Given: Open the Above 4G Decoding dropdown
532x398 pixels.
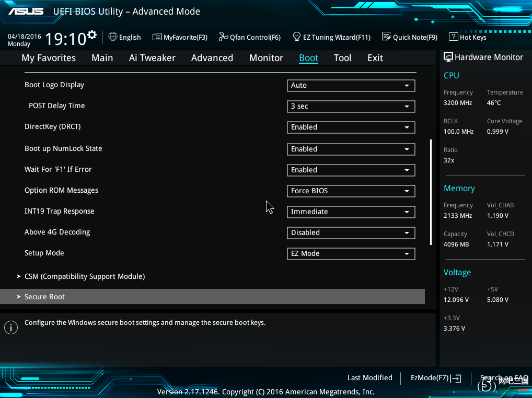Looking at the screenshot, I should click(x=351, y=233).
